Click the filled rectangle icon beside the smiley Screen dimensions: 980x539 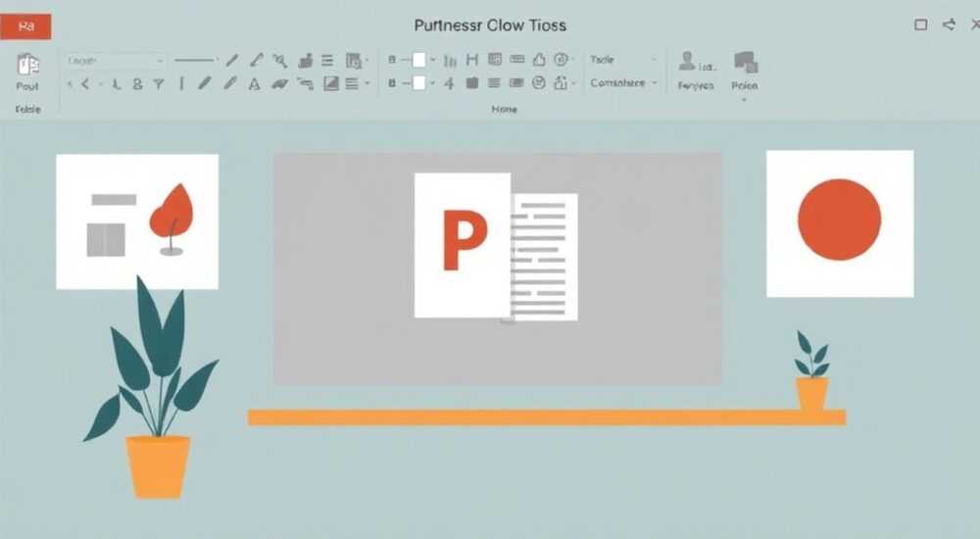tap(516, 82)
